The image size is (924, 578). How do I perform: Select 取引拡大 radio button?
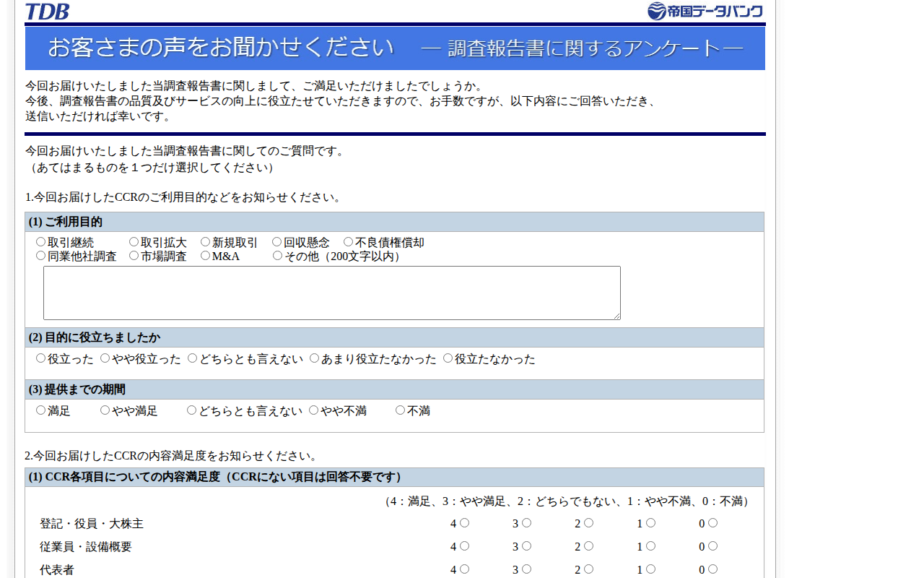tap(134, 242)
